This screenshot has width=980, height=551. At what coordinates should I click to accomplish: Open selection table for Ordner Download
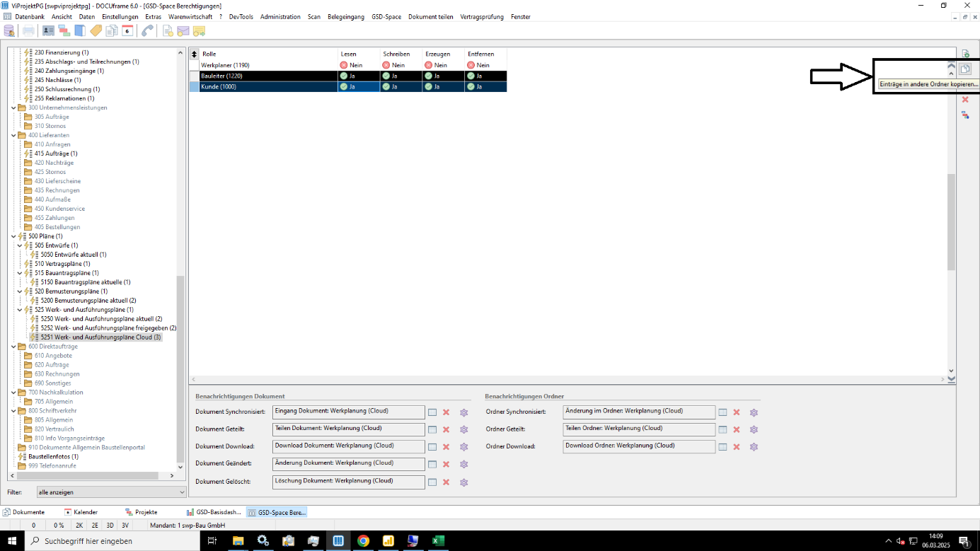tap(722, 447)
